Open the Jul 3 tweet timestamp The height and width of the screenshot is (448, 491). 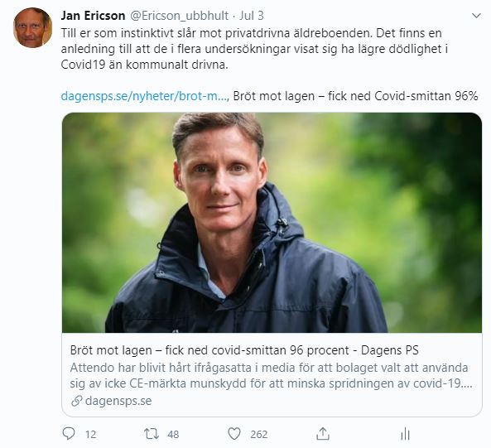252,16
